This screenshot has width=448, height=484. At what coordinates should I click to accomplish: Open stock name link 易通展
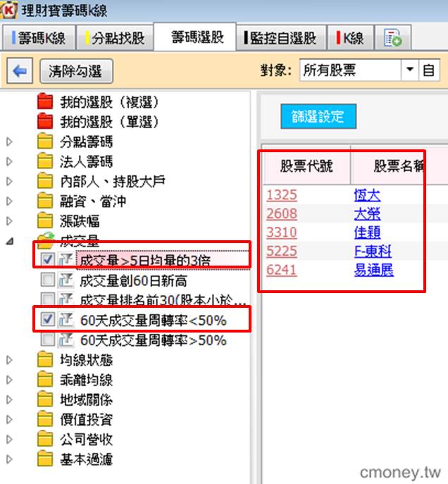click(373, 270)
